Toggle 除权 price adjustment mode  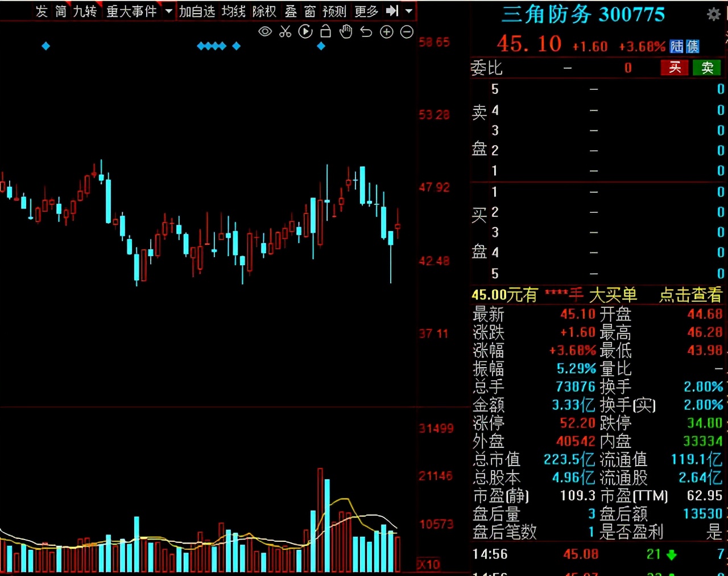pyautogui.click(x=264, y=11)
